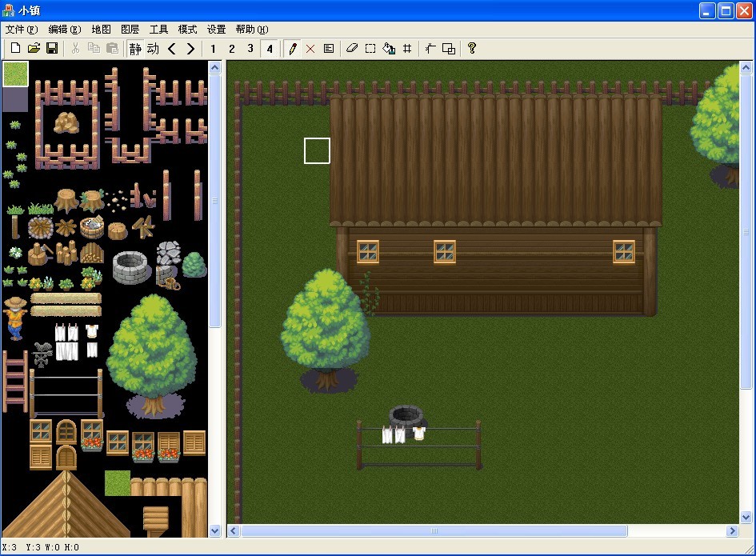Viewport: 756px width, 556px height.
Task: Open the 编辑(E) menu
Action: coord(65,30)
